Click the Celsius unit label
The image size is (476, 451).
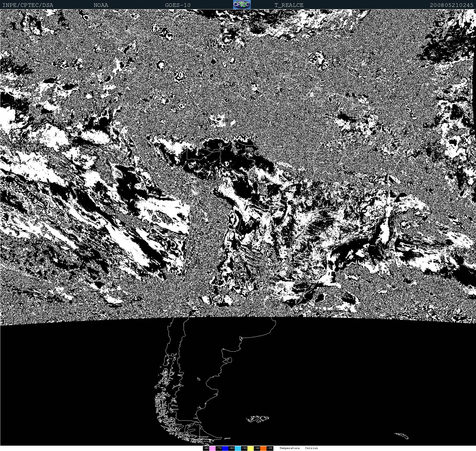coord(311,448)
